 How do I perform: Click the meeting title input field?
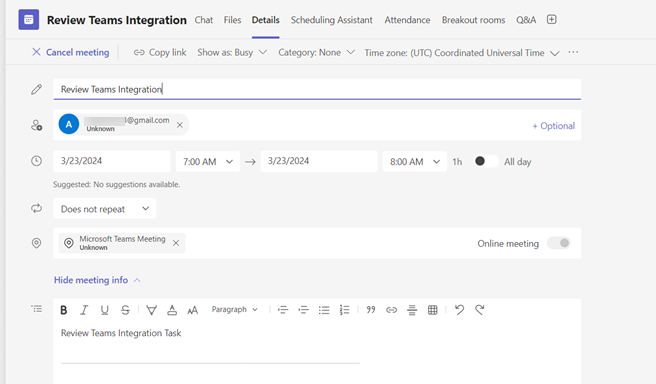tap(317, 89)
